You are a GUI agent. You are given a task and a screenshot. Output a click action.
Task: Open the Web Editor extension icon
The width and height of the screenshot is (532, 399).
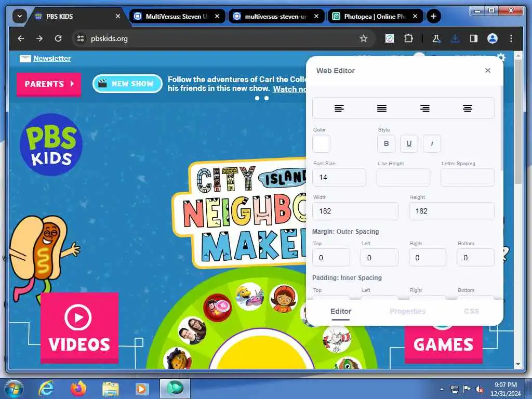pyautogui.click(x=390, y=38)
